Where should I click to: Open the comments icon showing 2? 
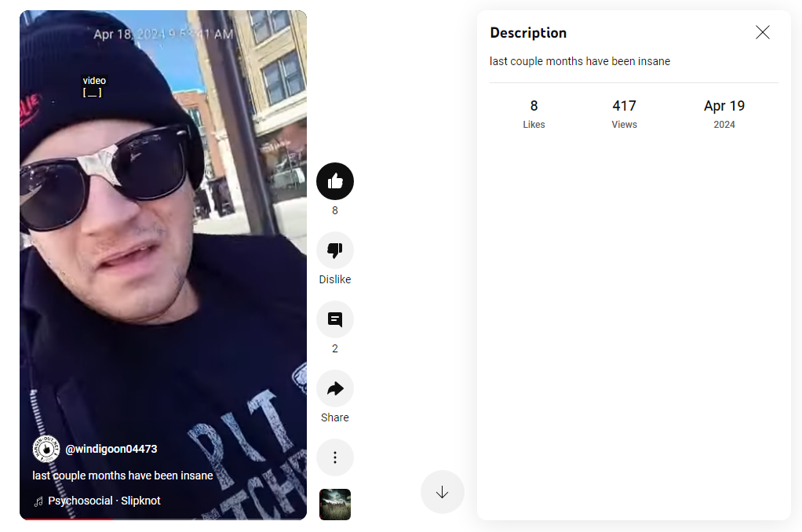335,319
